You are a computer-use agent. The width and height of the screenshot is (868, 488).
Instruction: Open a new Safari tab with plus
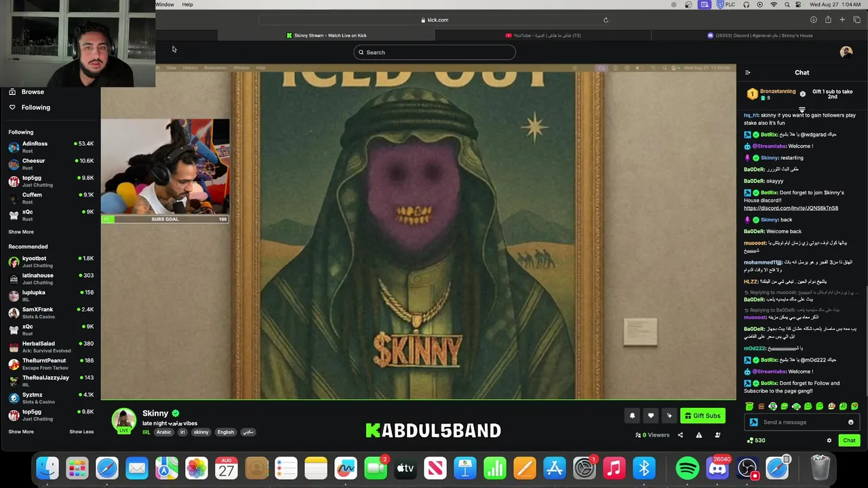(x=842, y=20)
